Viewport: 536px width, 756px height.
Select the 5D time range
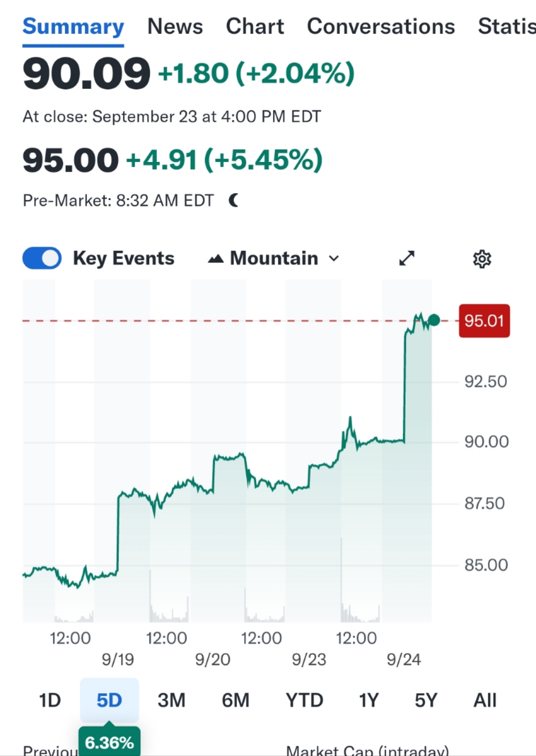(x=109, y=700)
